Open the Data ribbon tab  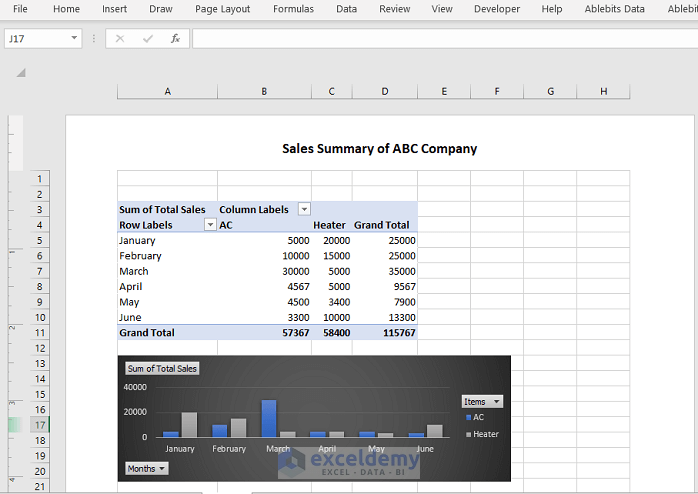pos(346,9)
